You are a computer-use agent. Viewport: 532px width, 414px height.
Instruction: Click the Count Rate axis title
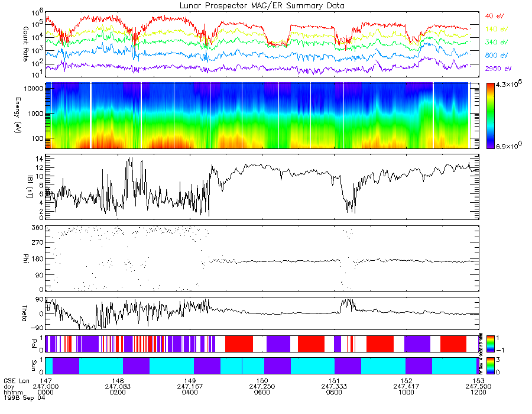tap(25, 44)
